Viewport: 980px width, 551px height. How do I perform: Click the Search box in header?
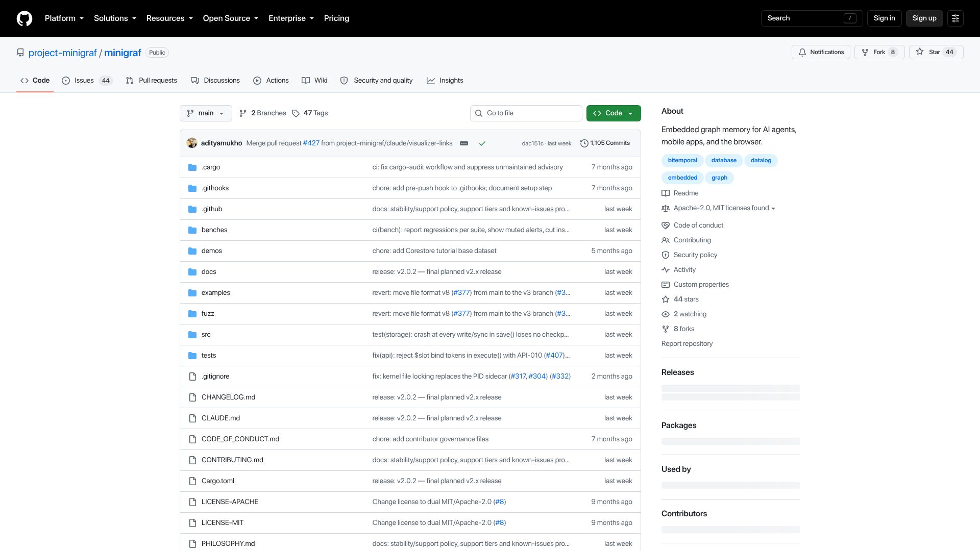pyautogui.click(x=812, y=18)
